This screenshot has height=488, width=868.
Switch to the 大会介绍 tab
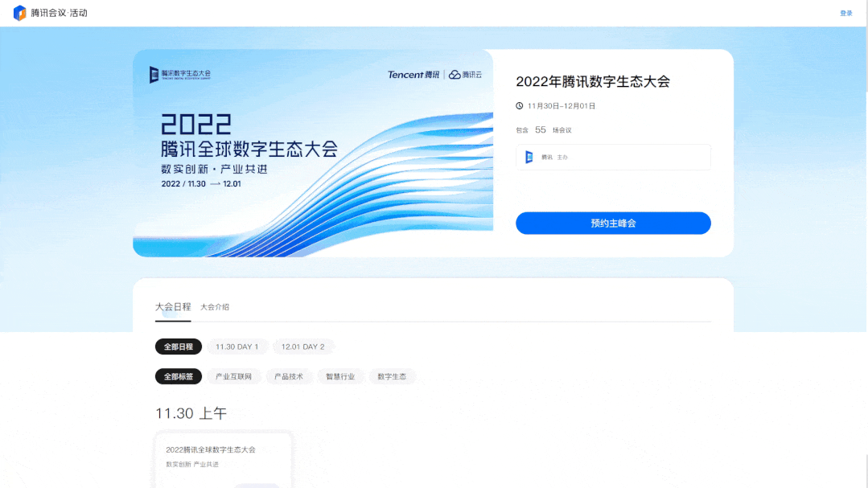tap(215, 307)
